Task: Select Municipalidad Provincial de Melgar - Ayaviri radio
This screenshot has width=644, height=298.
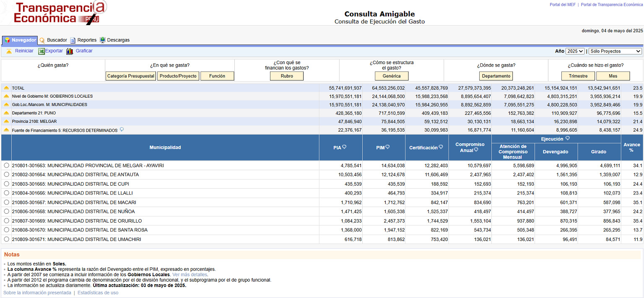Action: (x=6, y=166)
